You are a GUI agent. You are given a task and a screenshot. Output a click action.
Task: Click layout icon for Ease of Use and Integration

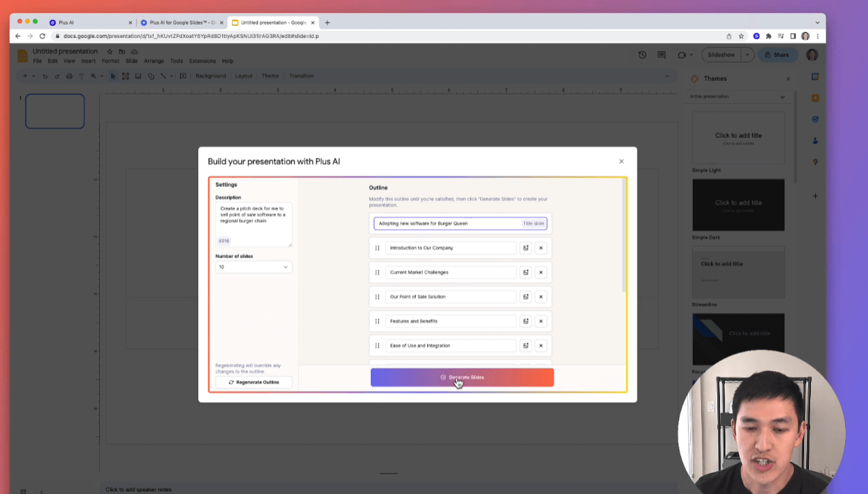525,346
